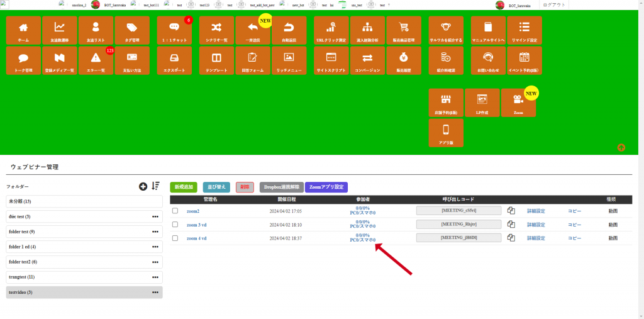Open the コンバージョン tile
This screenshot has height=319, width=644.
pos(367,60)
